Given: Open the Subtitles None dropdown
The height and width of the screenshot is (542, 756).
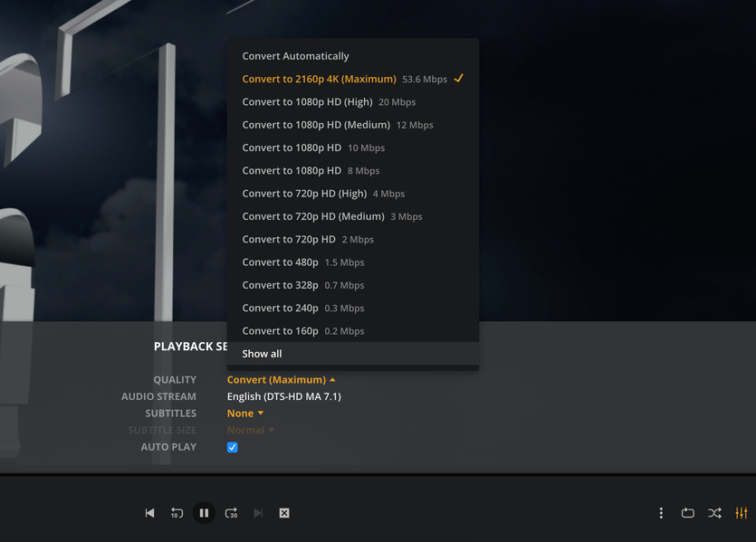Looking at the screenshot, I should coord(245,414).
